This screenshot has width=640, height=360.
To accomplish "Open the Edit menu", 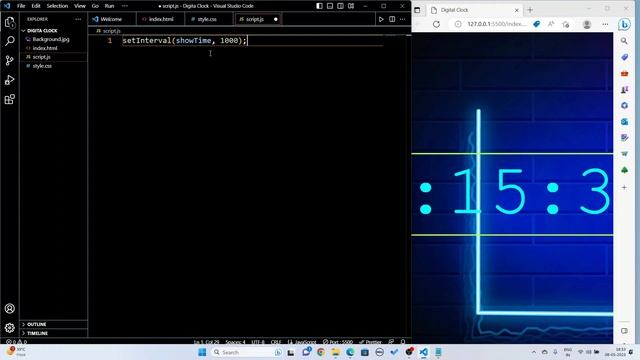I will tap(36, 6).
